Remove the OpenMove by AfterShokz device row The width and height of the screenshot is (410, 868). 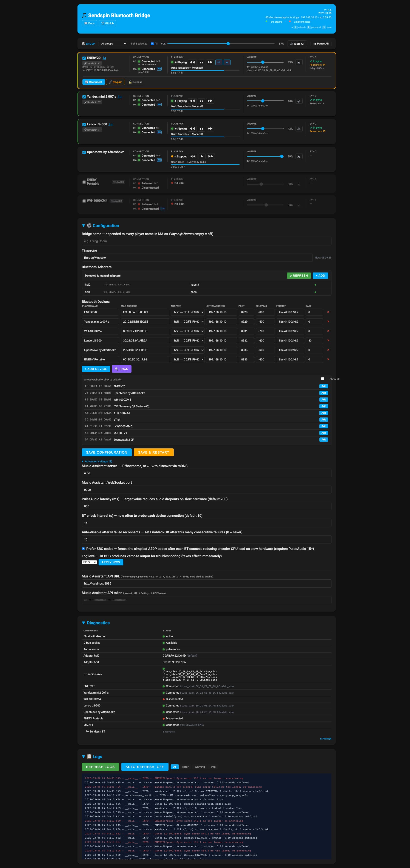pyautogui.click(x=328, y=350)
